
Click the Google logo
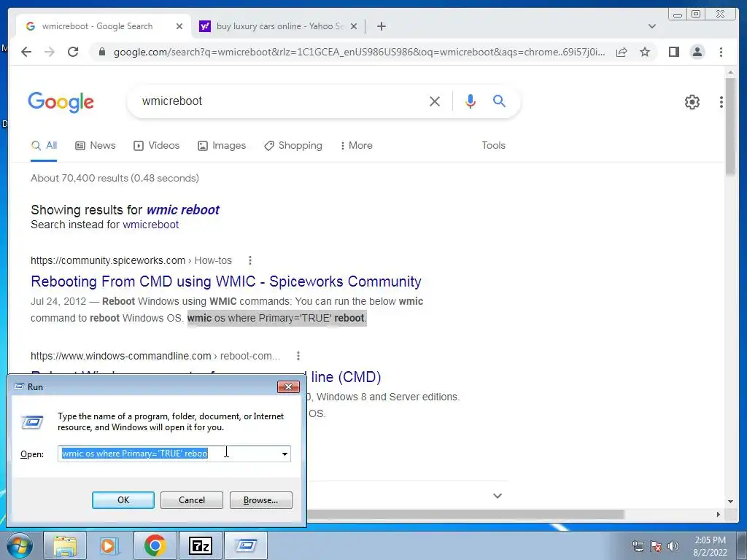61,102
